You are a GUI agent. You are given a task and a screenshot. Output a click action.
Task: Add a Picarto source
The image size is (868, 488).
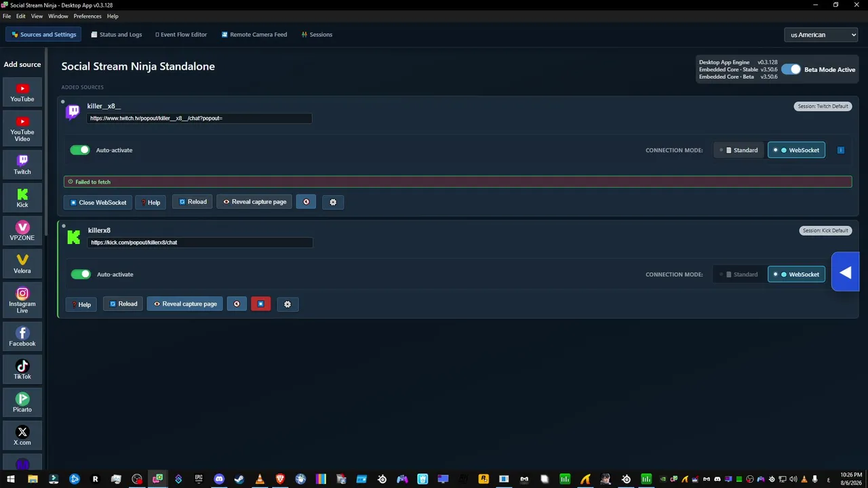pyautogui.click(x=22, y=402)
